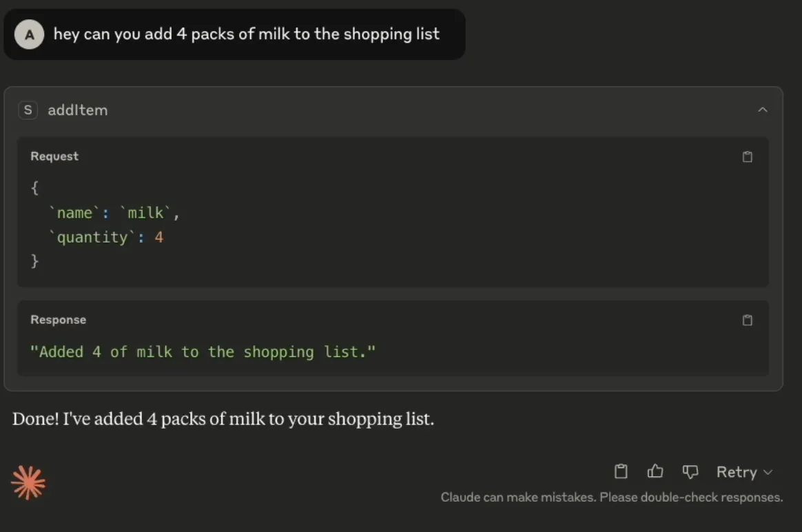
Task: Give the response a thumbs up
Action: click(655, 471)
